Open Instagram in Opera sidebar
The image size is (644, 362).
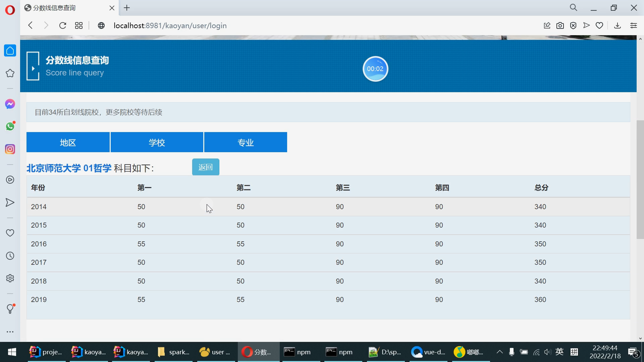tap(10, 149)
